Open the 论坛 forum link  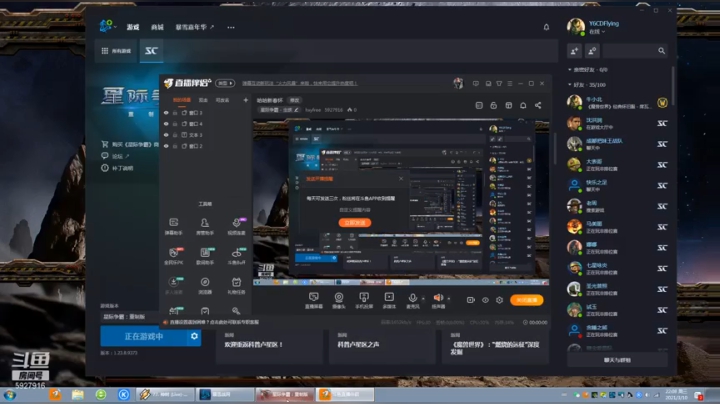point(115,156)
